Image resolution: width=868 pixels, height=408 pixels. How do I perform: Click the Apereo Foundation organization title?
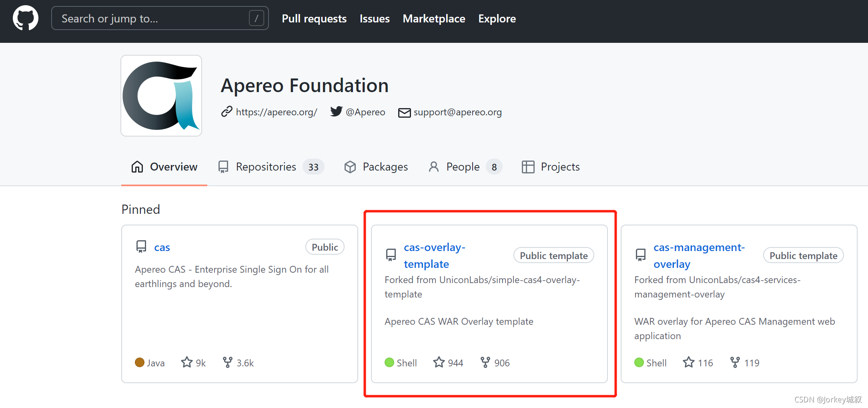(x=305, y=85)
